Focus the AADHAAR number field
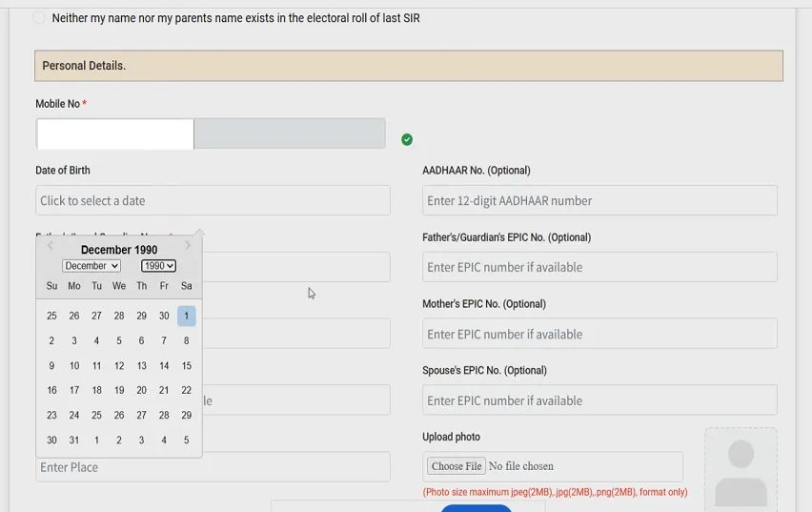The image size is (812, 512). 599,200
